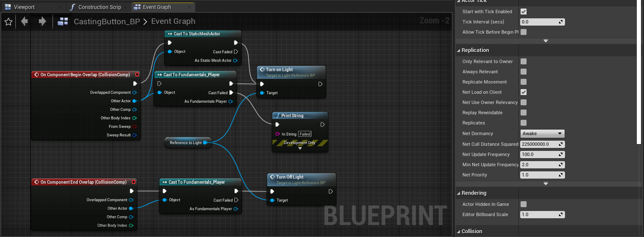Click the Print String In String text field
The width and height of the screenshot is (644, 237).
[304, 134]
